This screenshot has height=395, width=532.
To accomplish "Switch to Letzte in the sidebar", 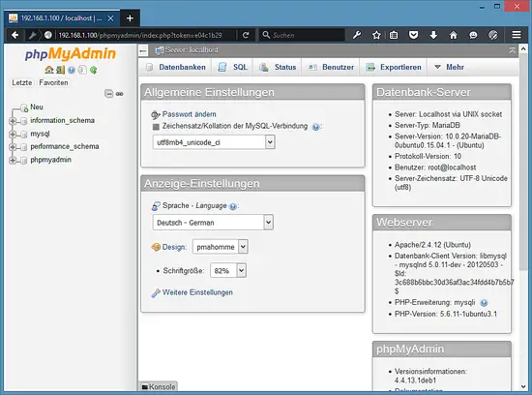I will tap(21, 82).
